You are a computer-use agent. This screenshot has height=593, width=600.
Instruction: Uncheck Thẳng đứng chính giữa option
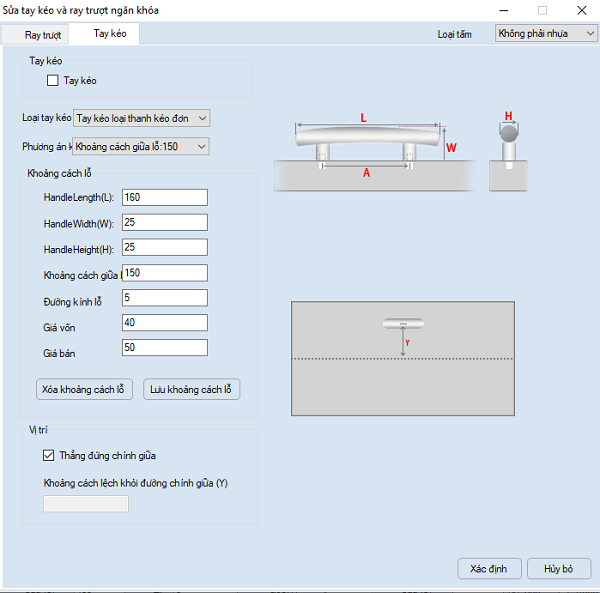click(49, 455)
